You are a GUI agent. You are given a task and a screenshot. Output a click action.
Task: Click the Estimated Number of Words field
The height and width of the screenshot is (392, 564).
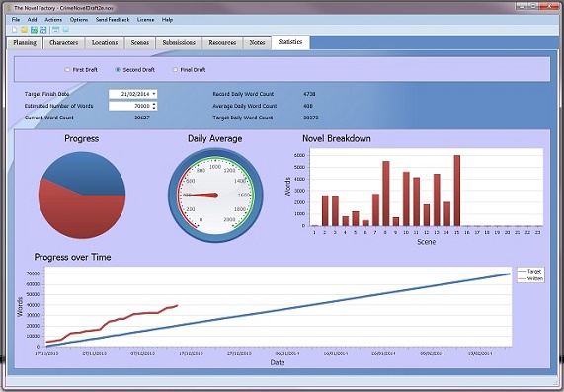click(x=132, y=106)
